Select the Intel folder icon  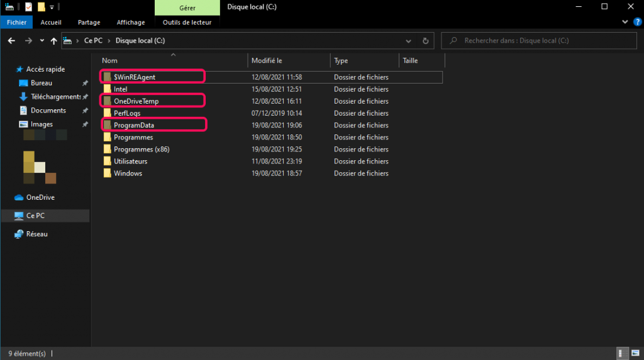107,89
